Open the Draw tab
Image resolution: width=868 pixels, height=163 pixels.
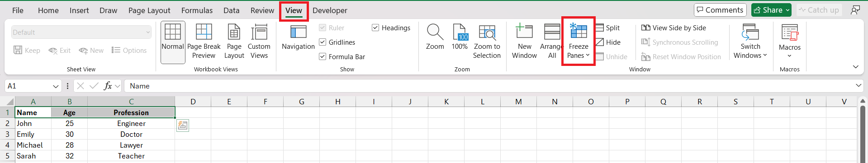point(108,10)
